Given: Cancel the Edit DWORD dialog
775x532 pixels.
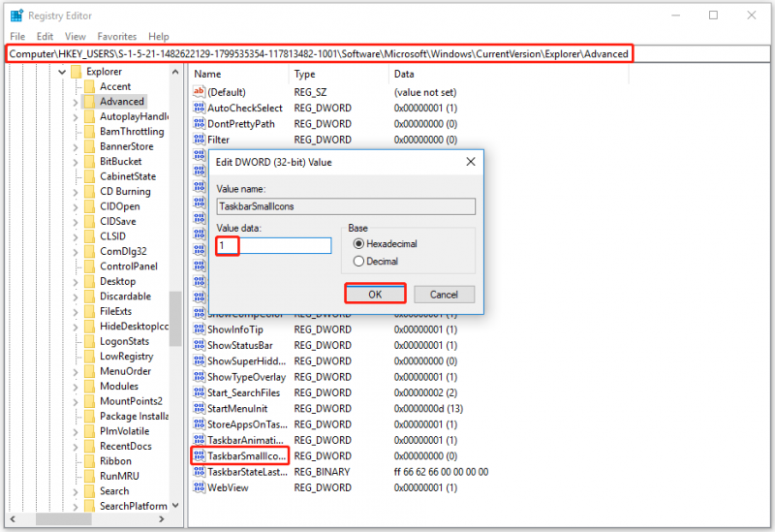Looking at the screenshot, I should point(444,295).
